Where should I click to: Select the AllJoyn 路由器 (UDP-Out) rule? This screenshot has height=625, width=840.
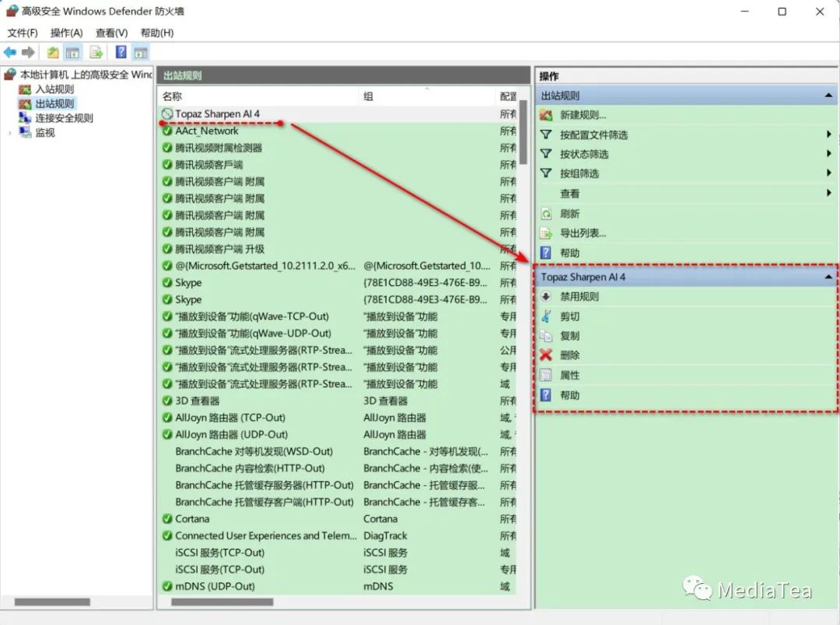(338, 435)
